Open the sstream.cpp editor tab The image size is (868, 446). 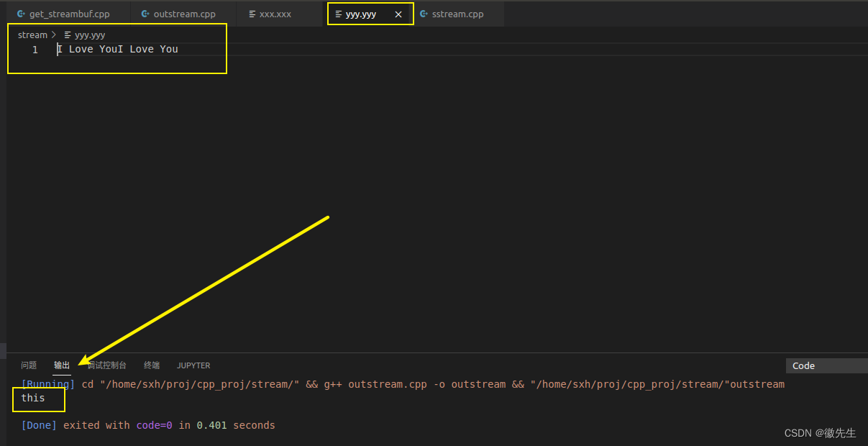pyautogui.click(x=458, y=14)
